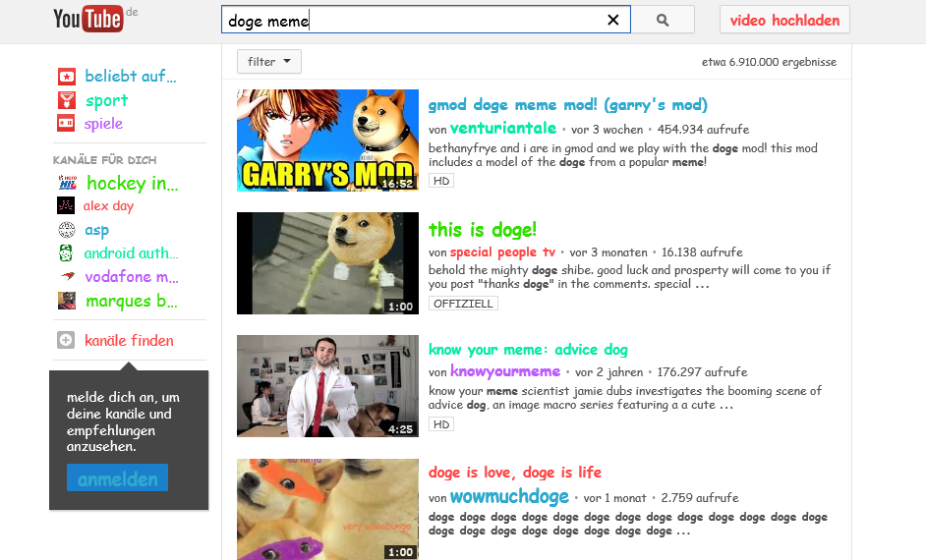The height and width of the screenshot is (560, 926).
Task: Click the hockey channel avatar icon
Action: [x=67, y=183]
